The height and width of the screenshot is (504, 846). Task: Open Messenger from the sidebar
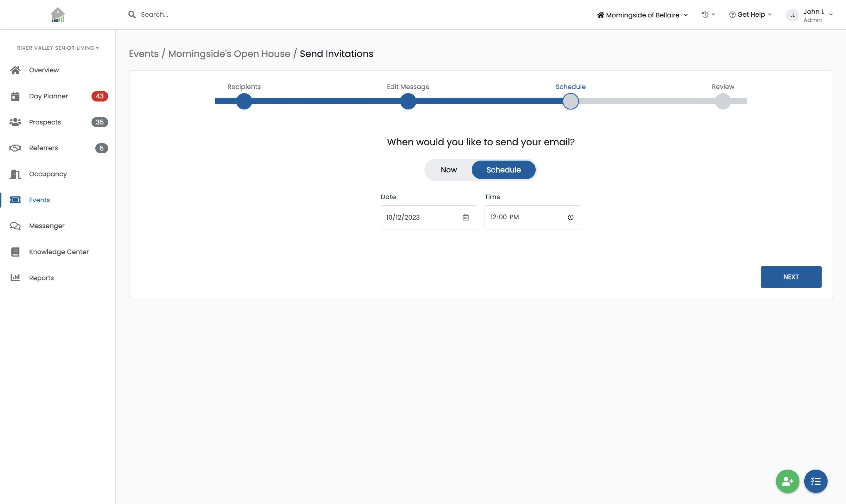click(47, 226)
